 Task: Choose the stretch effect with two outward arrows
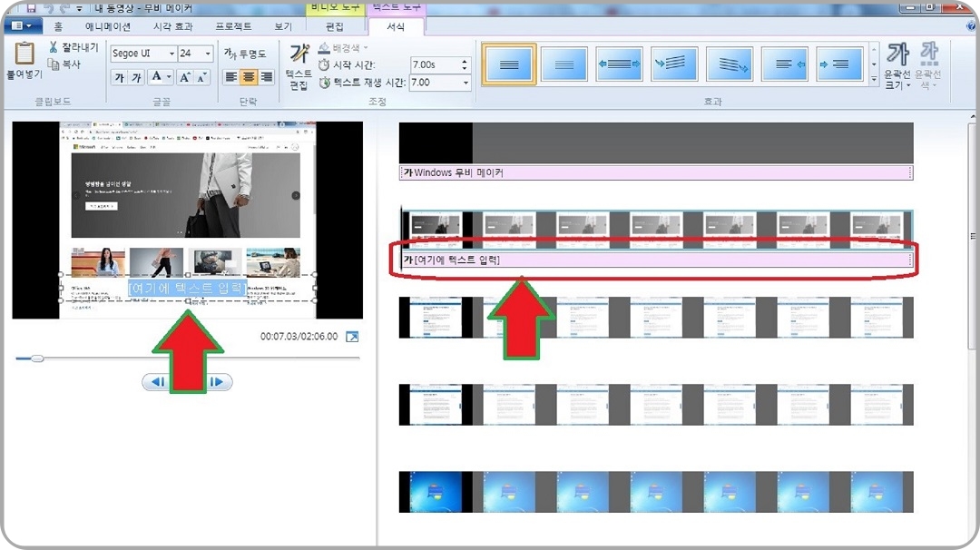coord(619,64)
